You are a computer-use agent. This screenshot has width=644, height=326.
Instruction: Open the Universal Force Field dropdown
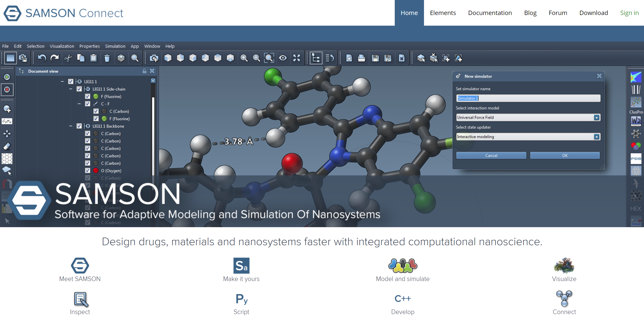pyautogui.click(x=596, y=117)
